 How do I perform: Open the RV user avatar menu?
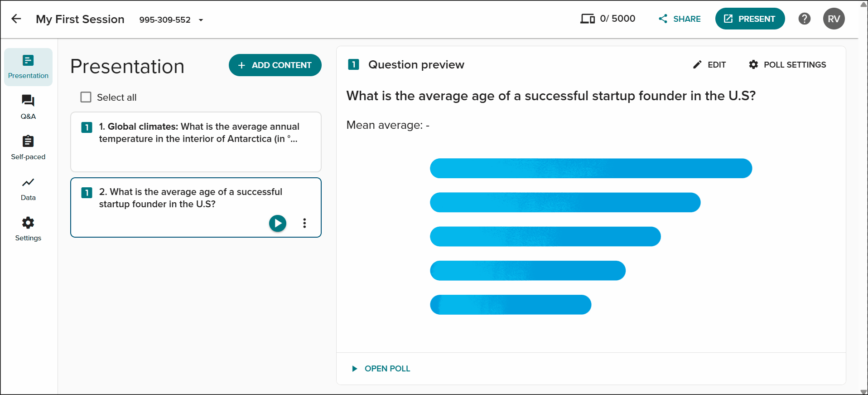click(834, 19)
